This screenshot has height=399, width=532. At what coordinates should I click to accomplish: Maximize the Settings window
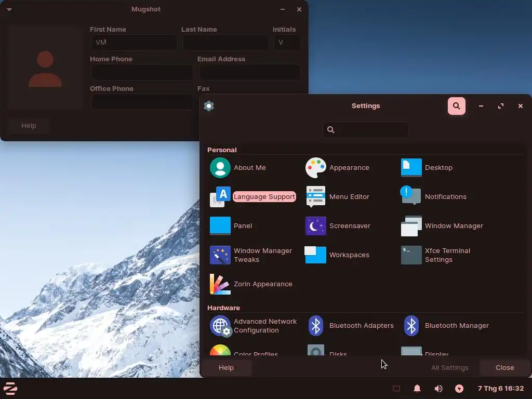click(x=500, y=106)
